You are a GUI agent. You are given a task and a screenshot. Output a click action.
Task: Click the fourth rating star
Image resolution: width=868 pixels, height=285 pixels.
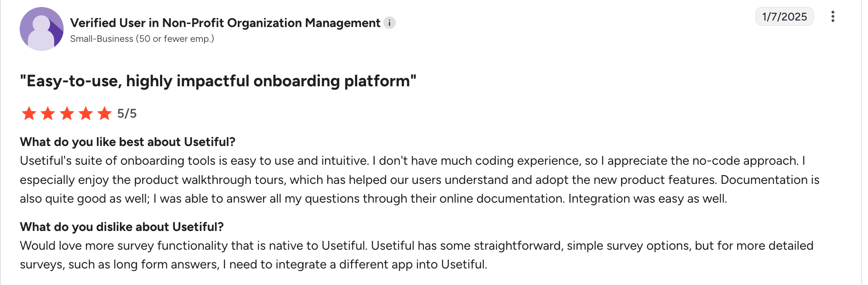click(x=86, y=113)
